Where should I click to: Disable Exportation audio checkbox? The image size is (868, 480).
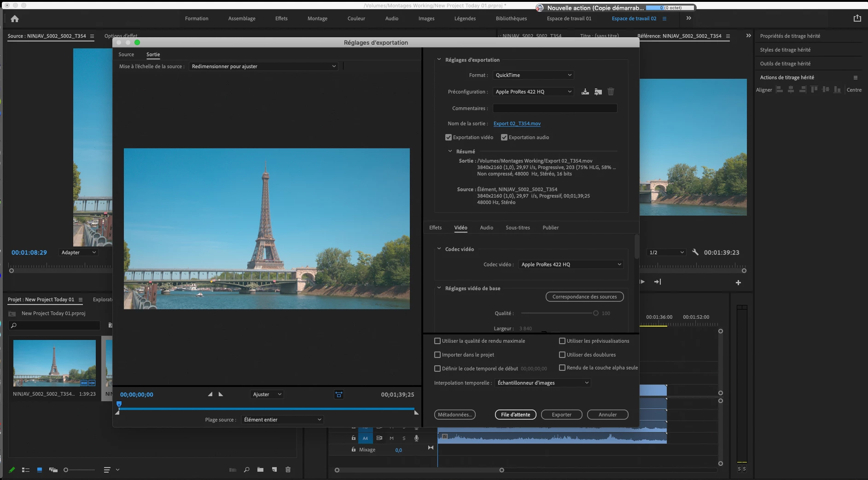504,137
